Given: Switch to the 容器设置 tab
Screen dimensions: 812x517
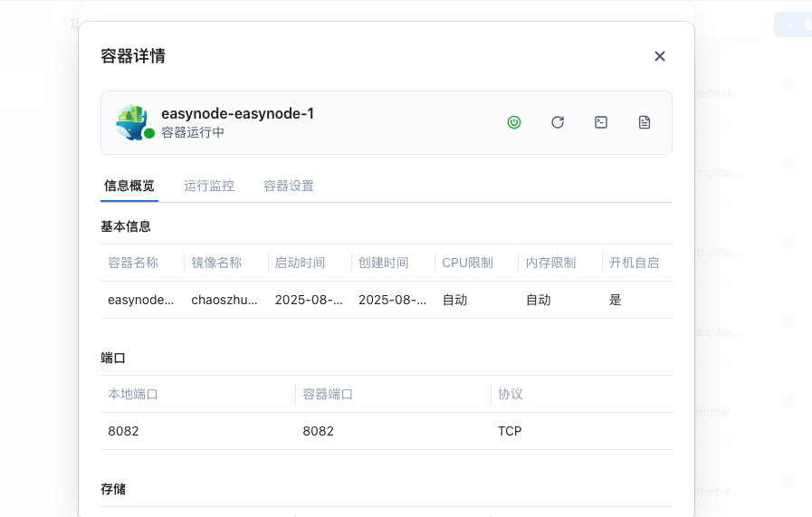Looking at the screenshot, I should [289, 186].
